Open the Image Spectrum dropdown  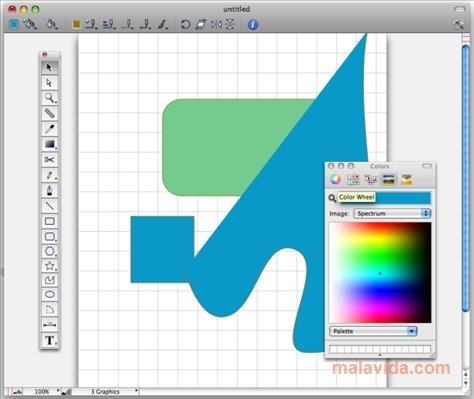(392, 213)
